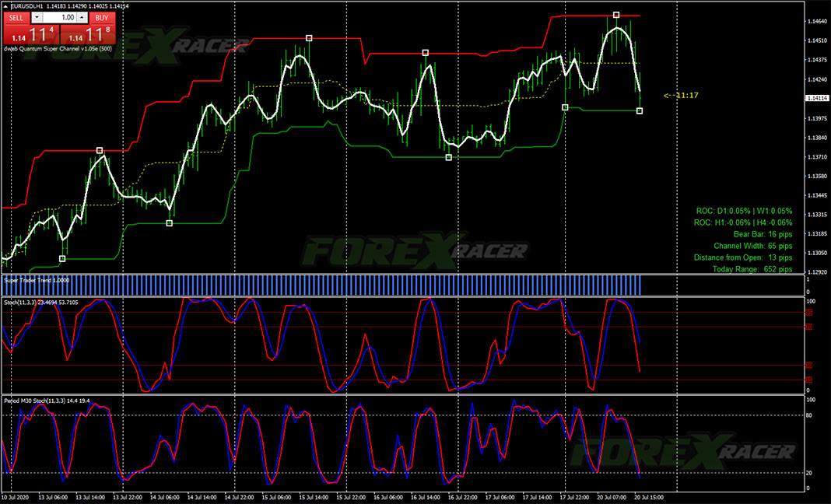Viewport: 831px width, 504px height.
Task: Click the red BUY button
Action: pyautogui.click(x=101, y=17)
